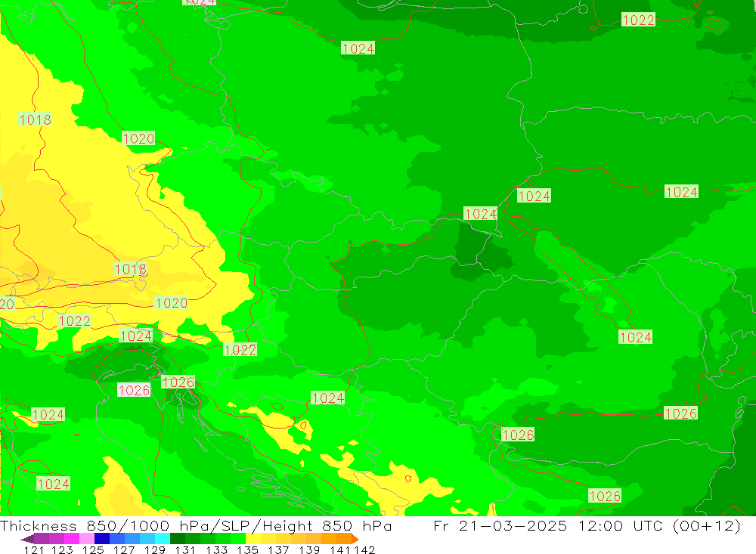Select the dark blue swatch in the color legend
The image size is (756, 554).
click(x=102, y=539)
